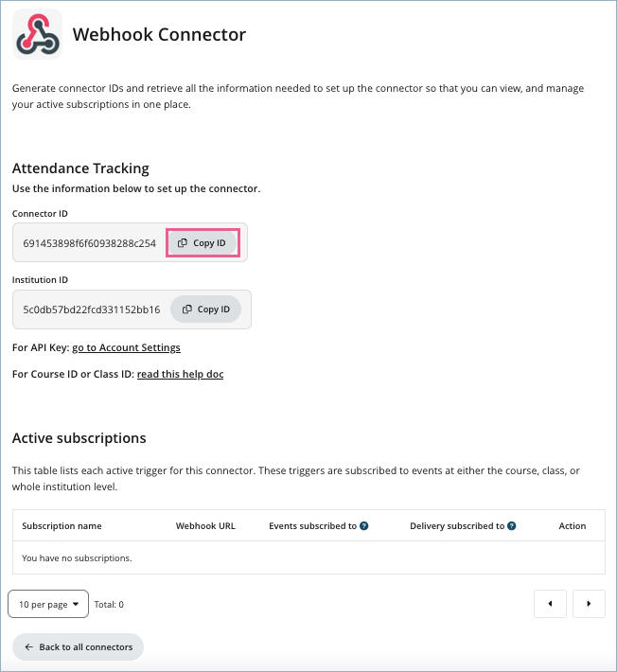Click the Action column header
Screen dimensions: 617x672
(x=573, y=526)
